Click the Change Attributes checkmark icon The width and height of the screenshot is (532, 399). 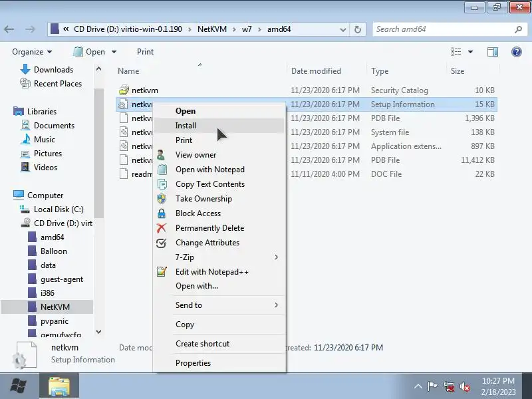pos(161,243)
